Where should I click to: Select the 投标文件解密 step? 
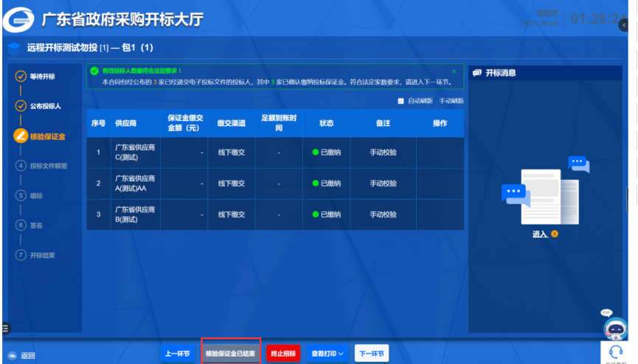48,166
